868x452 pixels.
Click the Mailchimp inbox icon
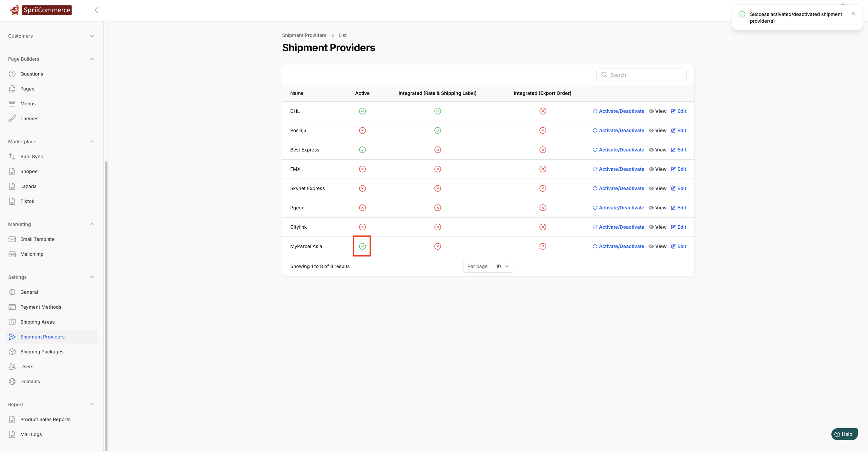(x=12, y=254)
